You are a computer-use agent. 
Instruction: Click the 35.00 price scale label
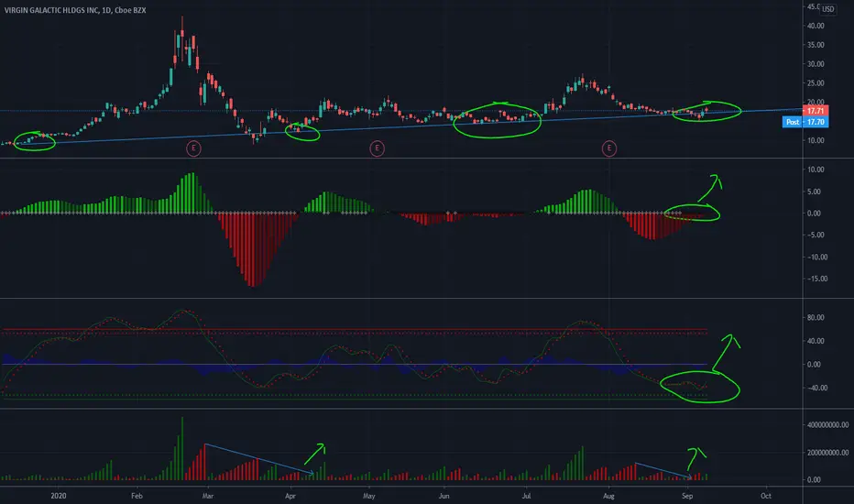[816, 45]
